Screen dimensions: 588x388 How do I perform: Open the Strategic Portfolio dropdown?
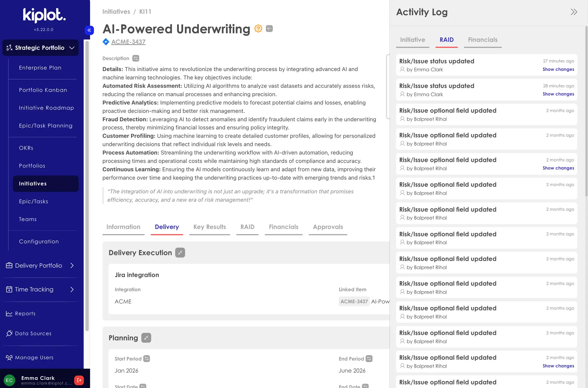40,48
